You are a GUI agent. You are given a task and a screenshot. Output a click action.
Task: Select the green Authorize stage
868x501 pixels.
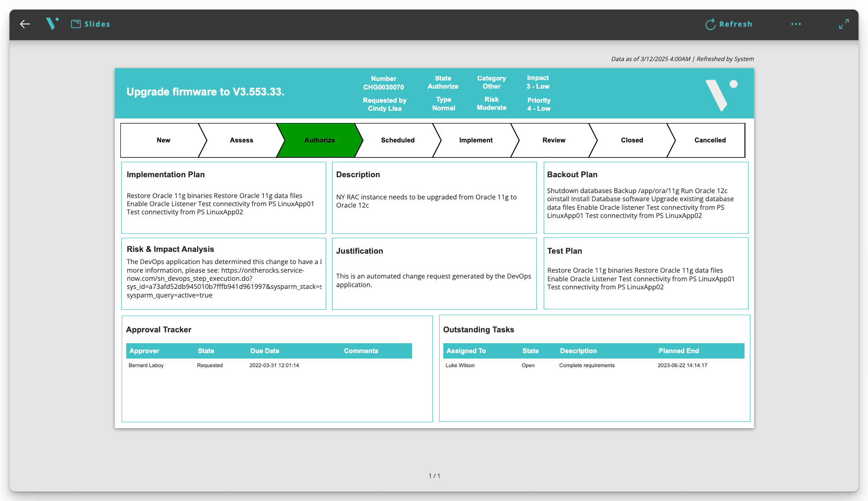coord(320,140)
